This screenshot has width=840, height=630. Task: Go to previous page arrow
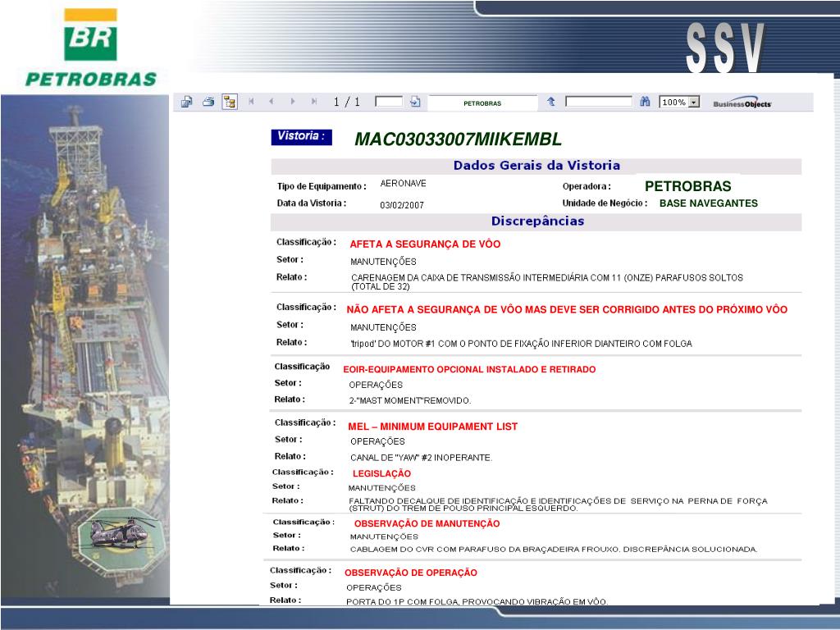point(272,101)
